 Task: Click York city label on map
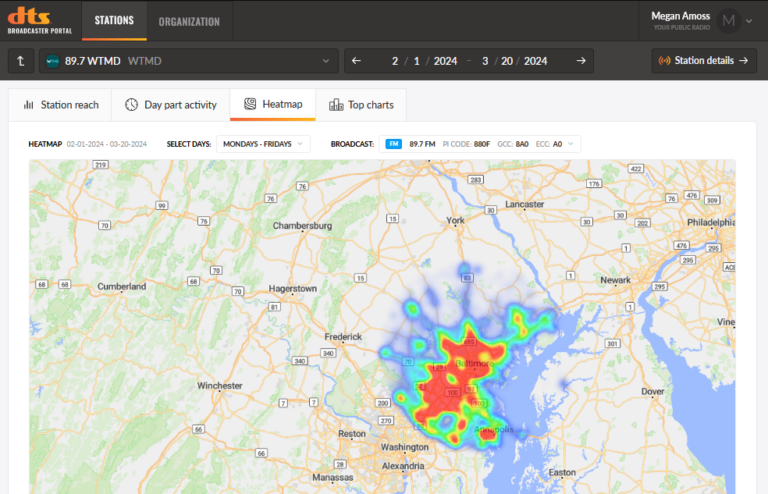(455, 220)
